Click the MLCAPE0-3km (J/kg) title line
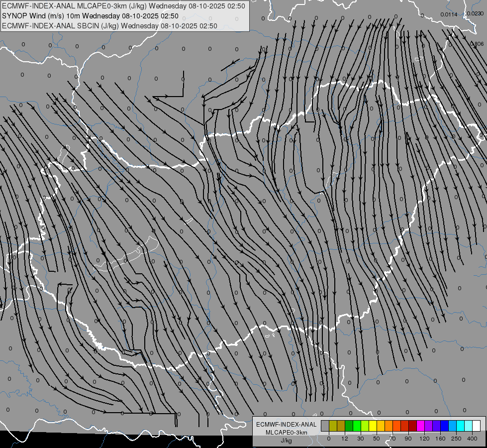This screenshot has width=487, height=448. (123, 6)
